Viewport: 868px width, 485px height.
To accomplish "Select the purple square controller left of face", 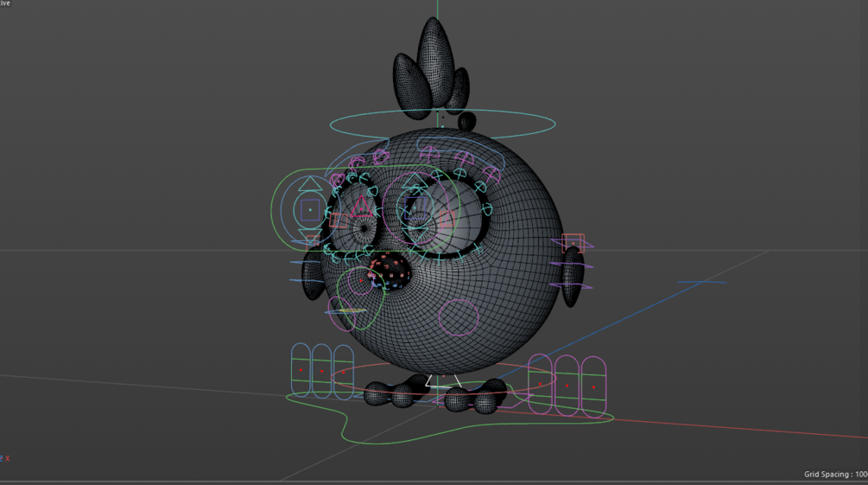I will click(x=310, y=210).
